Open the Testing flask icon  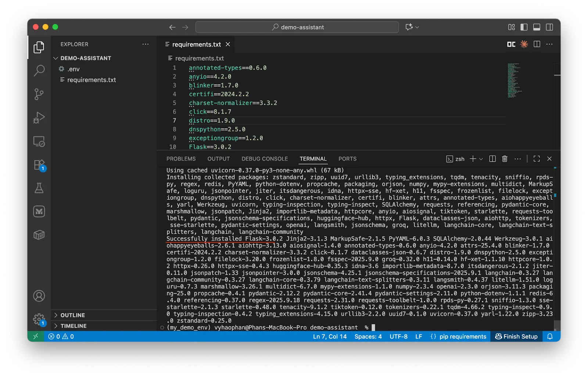(x=39, y=188)
